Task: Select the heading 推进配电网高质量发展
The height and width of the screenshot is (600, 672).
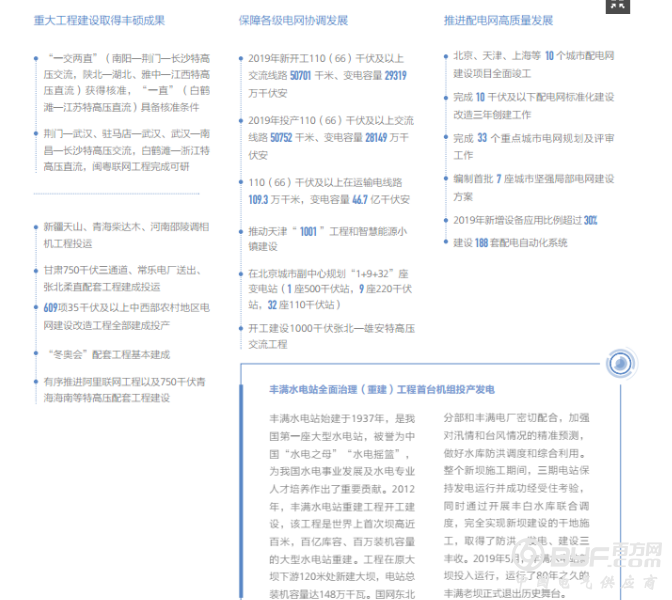Action: click(497, 20)
